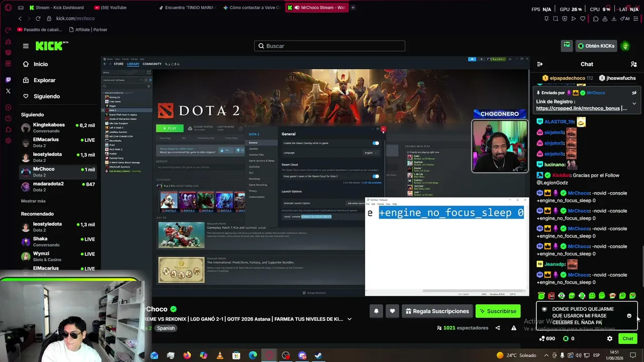Expand the pinned message with the chevron
The width and height of the screenshot is (644, 362).
[x=634, y=104]
